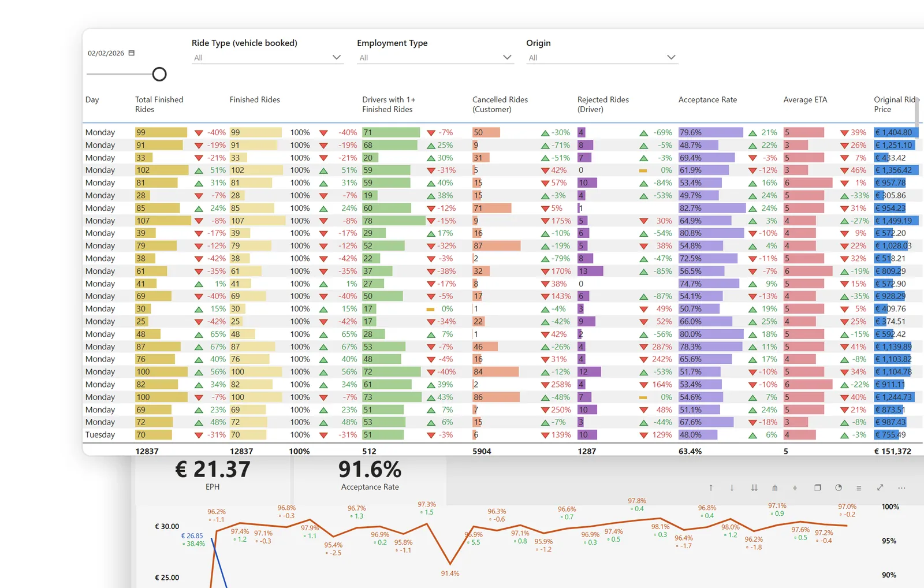Sort by the Finished Rides column header
This screenshot has width=924, height=588.
tap(255, 99)
